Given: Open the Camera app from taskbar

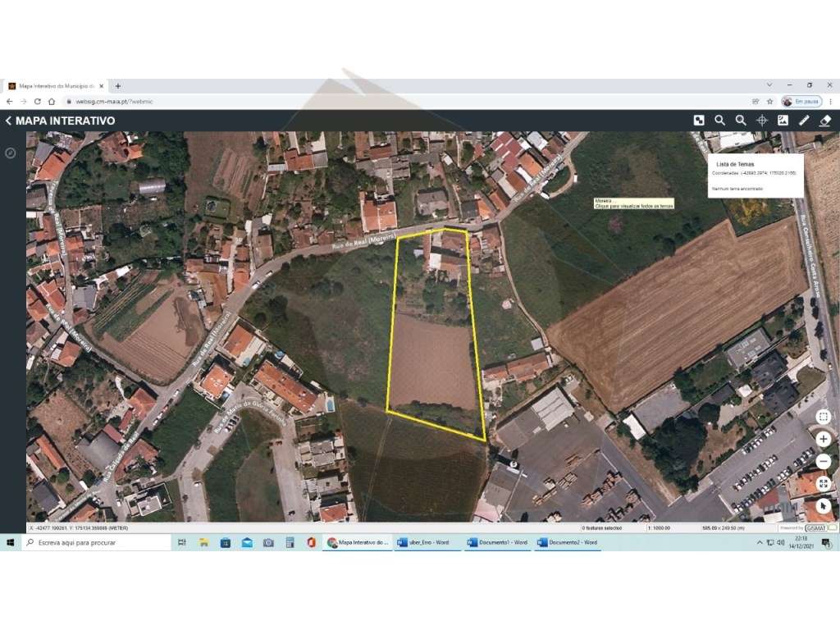Looking at the screenshot, I should 268,543.
